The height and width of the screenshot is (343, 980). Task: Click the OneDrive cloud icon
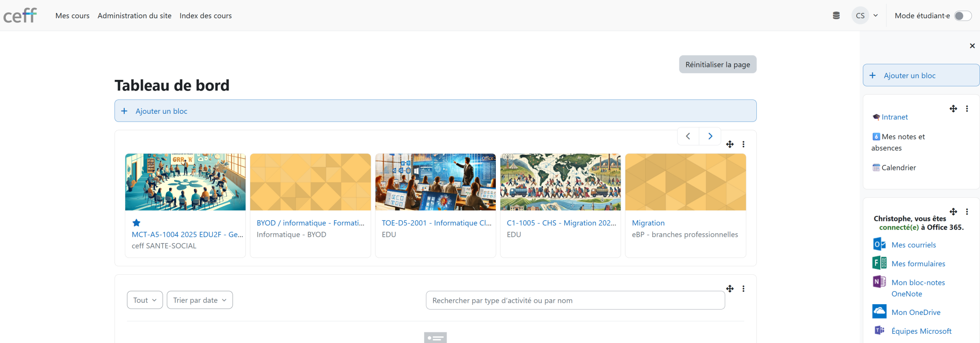click(879, 311)
